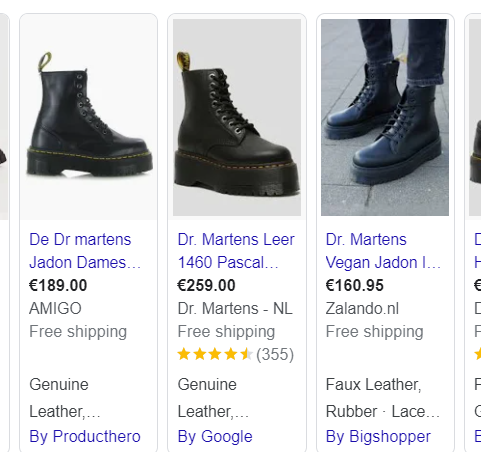Screen dimensions: 481x452
Task: Open 'Dr. Martens Leer 1460 Pascal' title link
Action: [236, 251]
